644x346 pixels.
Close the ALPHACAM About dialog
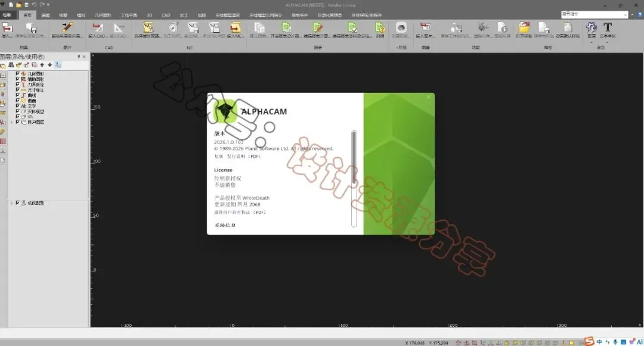pos(428,97)
